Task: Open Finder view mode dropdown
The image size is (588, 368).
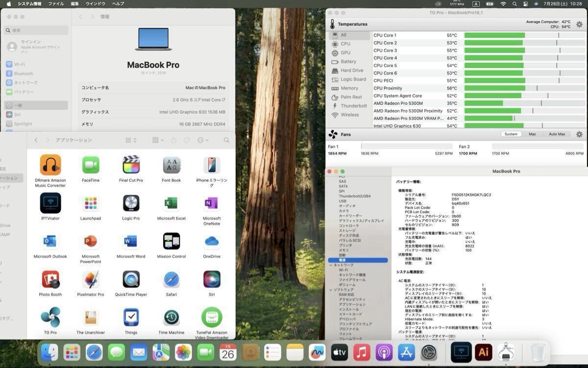Action: tap(131, 140)
